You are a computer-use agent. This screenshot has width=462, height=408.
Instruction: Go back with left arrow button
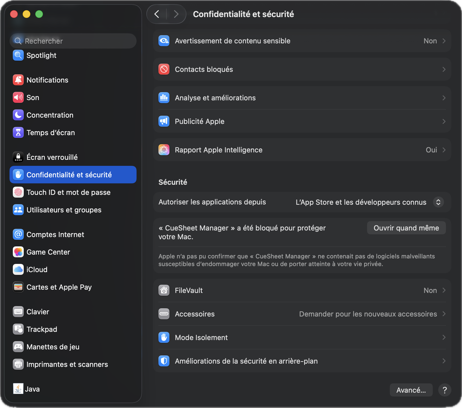coord(157,14)
